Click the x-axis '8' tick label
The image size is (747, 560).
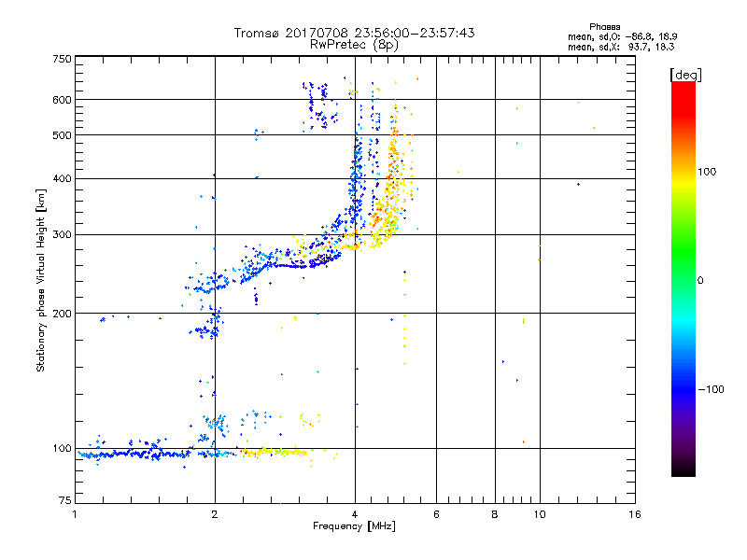click(x=495, y=514)
